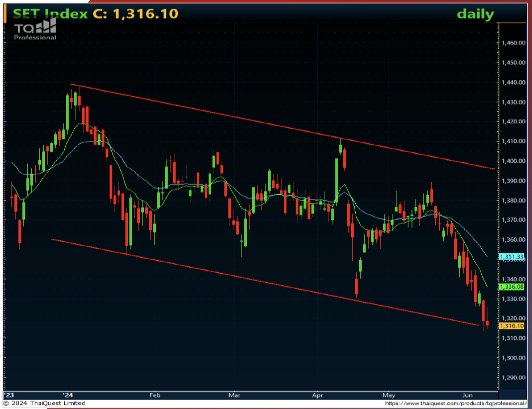Click the 1,400.00 price axis label
Screen dimensions: 532x409
514,161
